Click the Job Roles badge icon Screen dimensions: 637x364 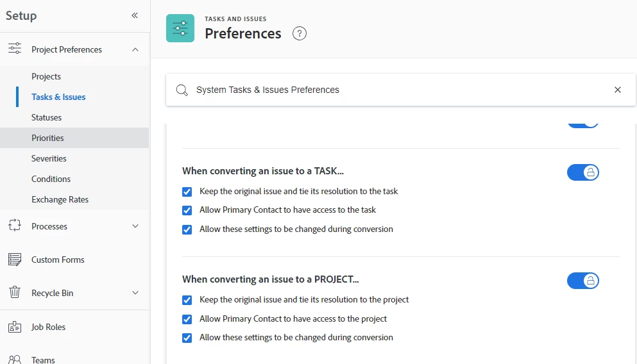15,327
